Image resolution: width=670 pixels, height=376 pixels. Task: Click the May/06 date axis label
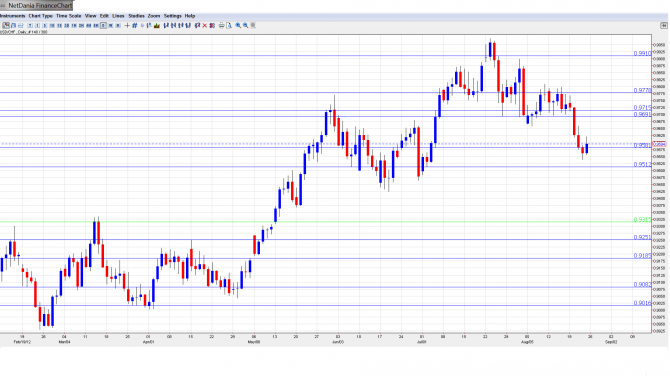(x=254, y=342)
